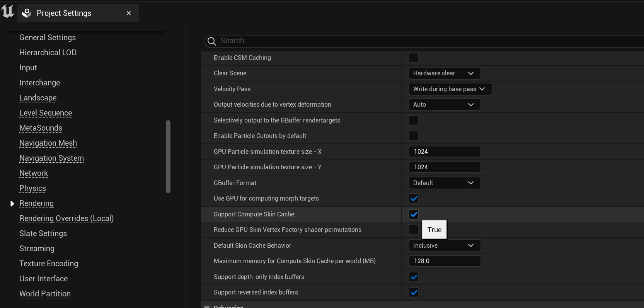Select the Project Settings tab
644x308 pixels.
point(78,13)
